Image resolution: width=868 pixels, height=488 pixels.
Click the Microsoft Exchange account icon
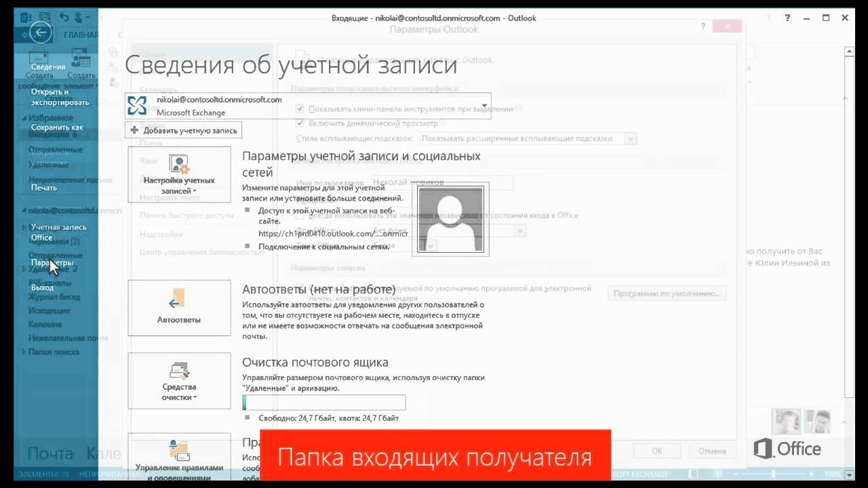[x=137, y=106]
